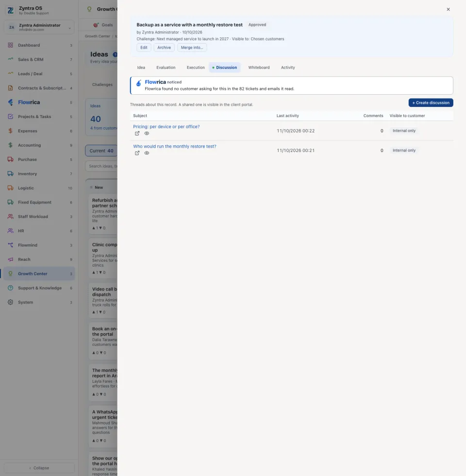This screenshot has width=466, height=476.
Task: Click + Create discussion button
Action: tap(431, 102)
